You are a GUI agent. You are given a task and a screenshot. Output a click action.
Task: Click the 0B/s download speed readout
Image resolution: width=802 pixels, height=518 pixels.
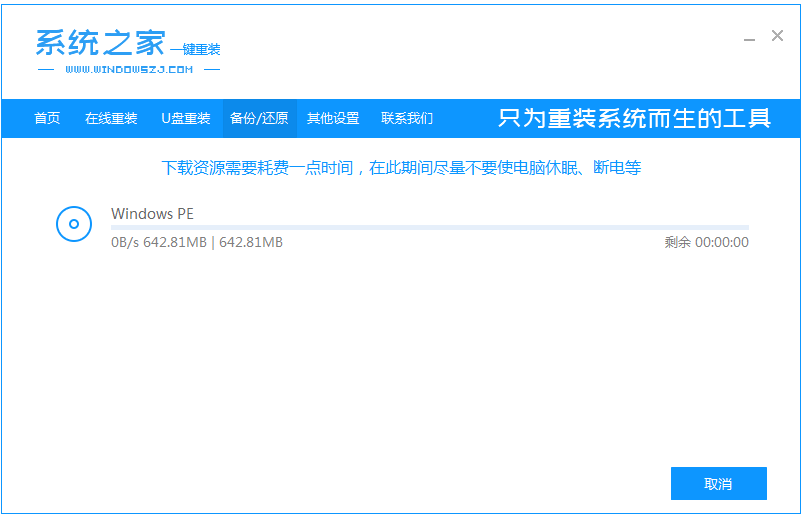point(125,242)
